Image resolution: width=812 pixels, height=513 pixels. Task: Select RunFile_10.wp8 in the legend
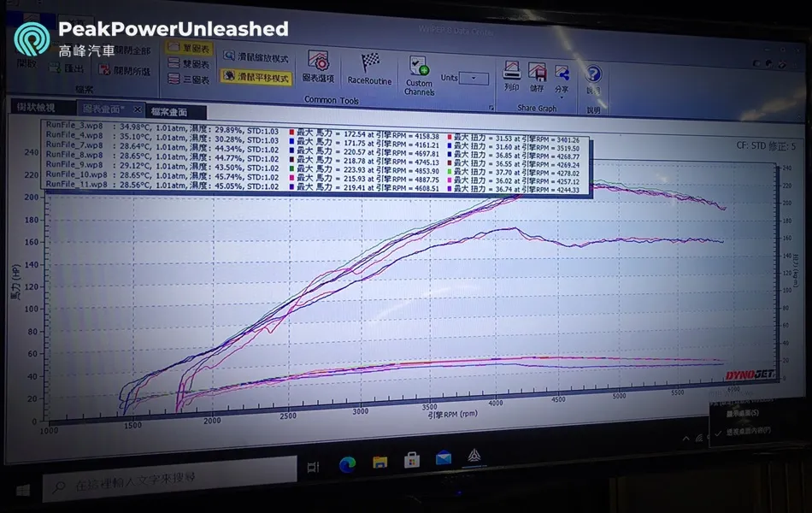(76, 174)
